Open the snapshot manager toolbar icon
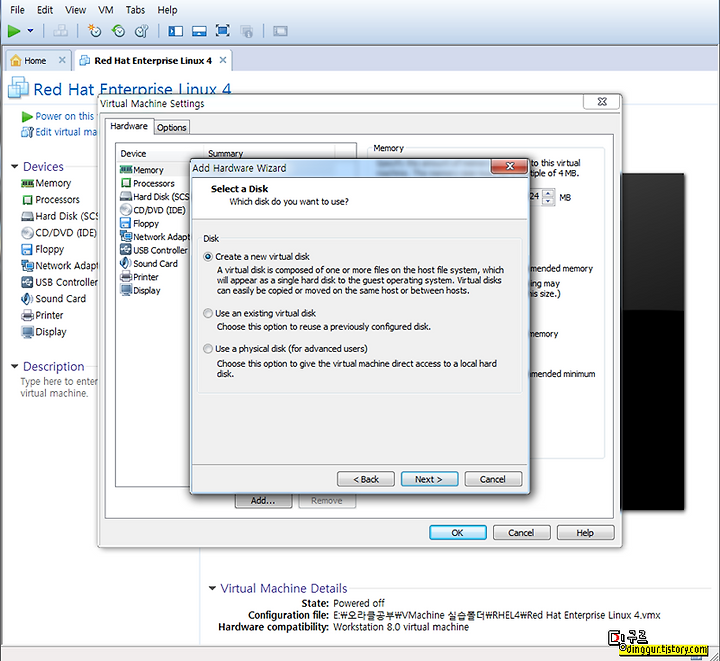Screen dimensions: 720x661 pyautogui.click(x=142, y=31)
